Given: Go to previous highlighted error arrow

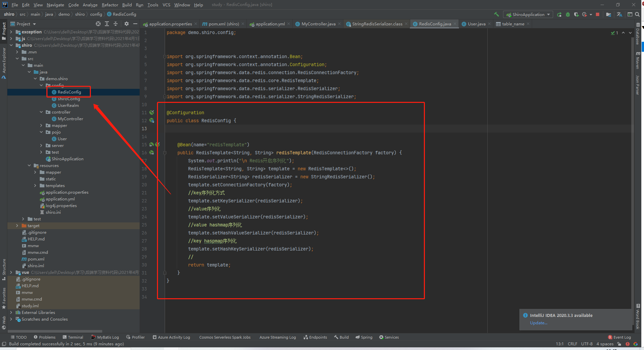Looking at the screenshot, I should 623,33.
